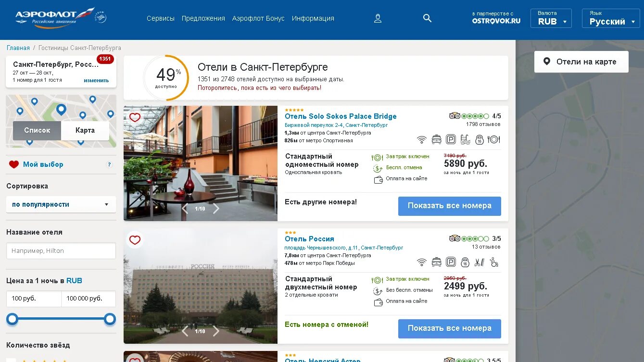The height and width of the screenshot is (362, 644).
Task: Click hair salon scissors icon for Отель Россия
Action: click(480, 262)
